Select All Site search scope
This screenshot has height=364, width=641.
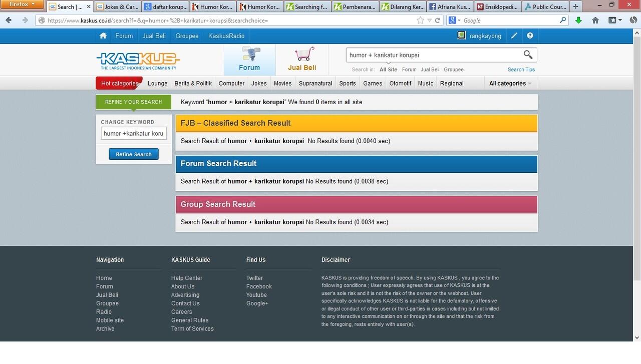click(x=388, y=70)
